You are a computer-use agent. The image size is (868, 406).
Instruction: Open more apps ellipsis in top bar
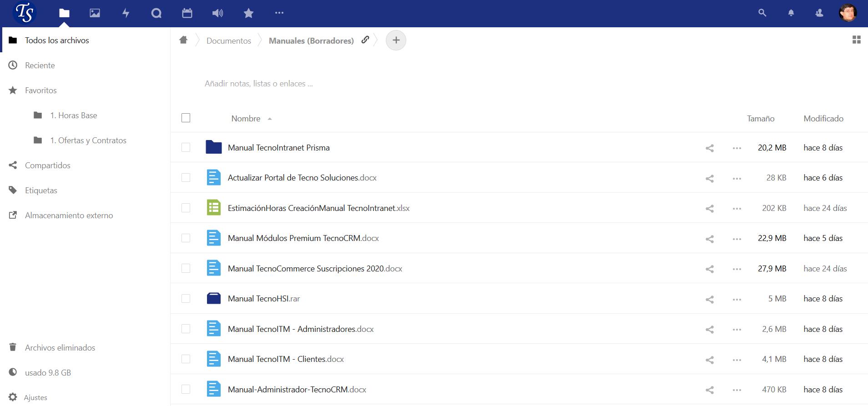(279, 13)
